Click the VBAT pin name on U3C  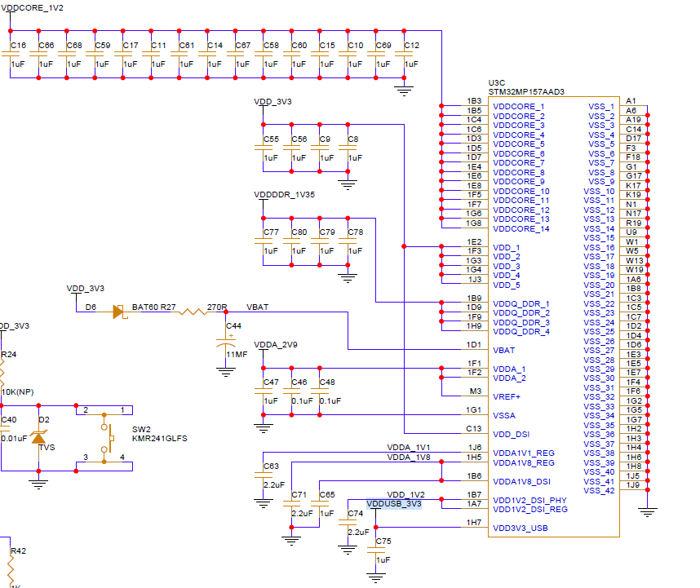coord(503,350)
